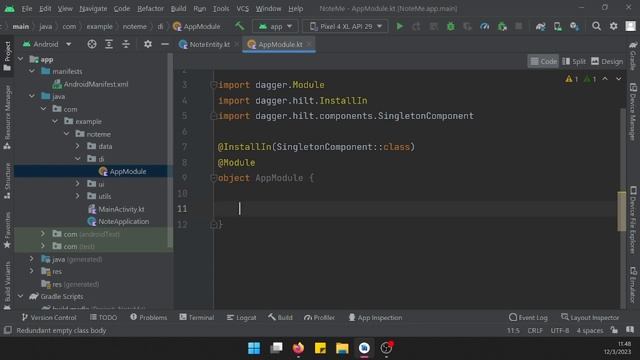Toggle the Structure sidebar panel
This screenshot has width=640, height=360.
tap(7, 181)
